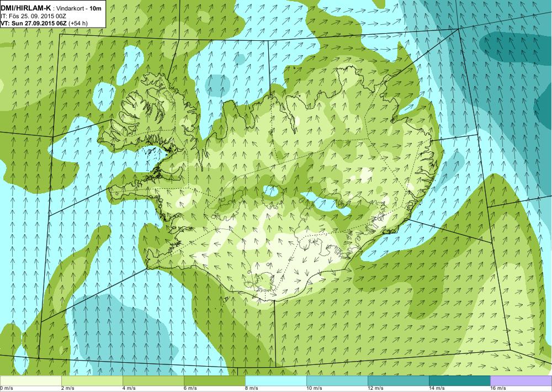552x392 pixels.
Task: Click the 0–2 m/s legend color swatch
Action: point(30,381)
